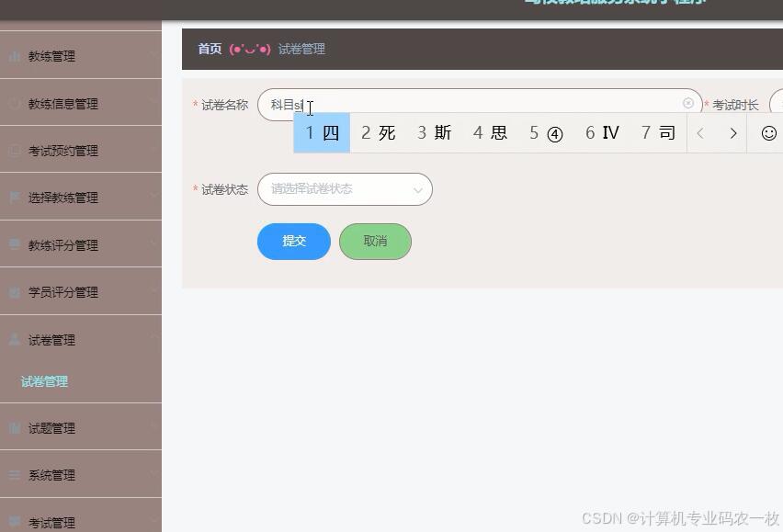The image size is (783, 532).
Task: Submit the form with 提交 button
Action: [x=294, y=242]
